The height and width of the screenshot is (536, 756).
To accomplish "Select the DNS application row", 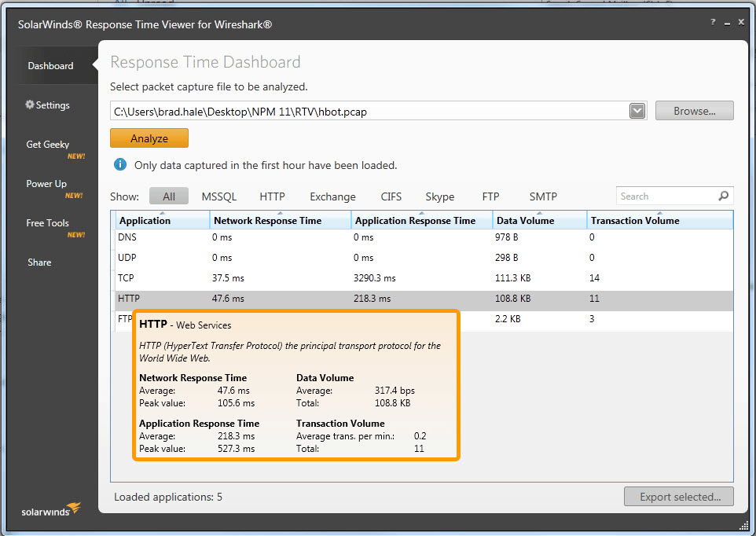I will (424, 237).
